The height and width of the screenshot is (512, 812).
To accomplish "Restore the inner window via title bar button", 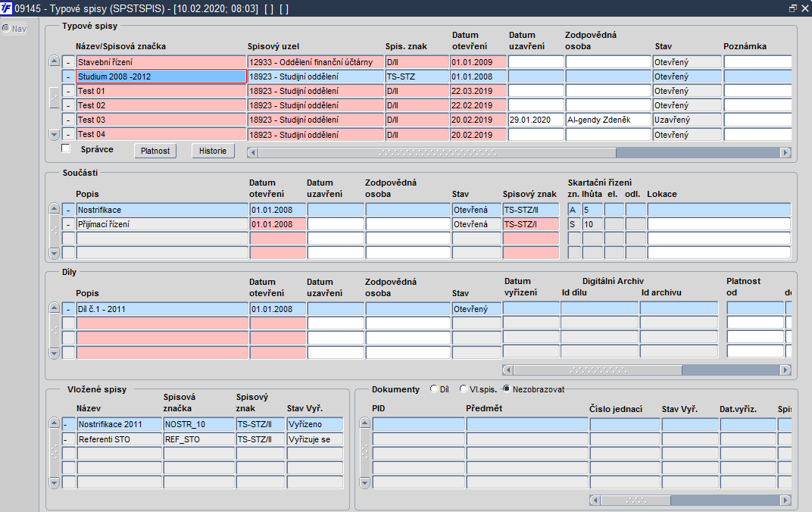I will tap(793, 8).
